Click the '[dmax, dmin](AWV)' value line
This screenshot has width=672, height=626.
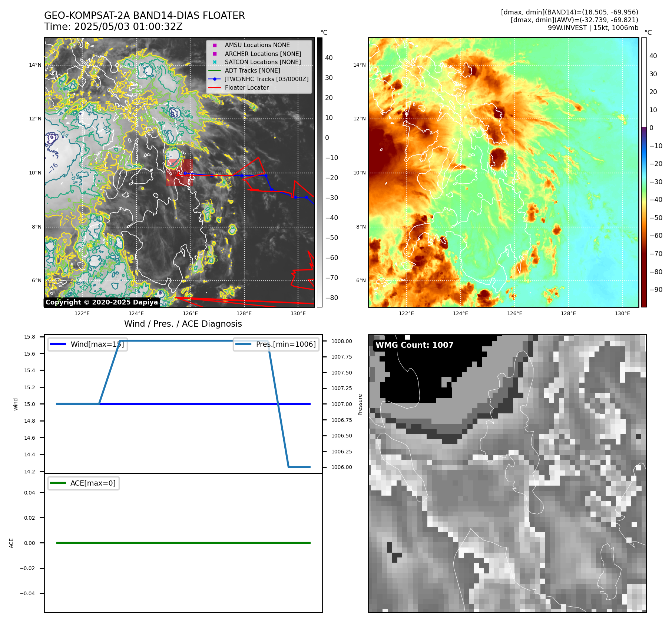click(x=575, y=20)
